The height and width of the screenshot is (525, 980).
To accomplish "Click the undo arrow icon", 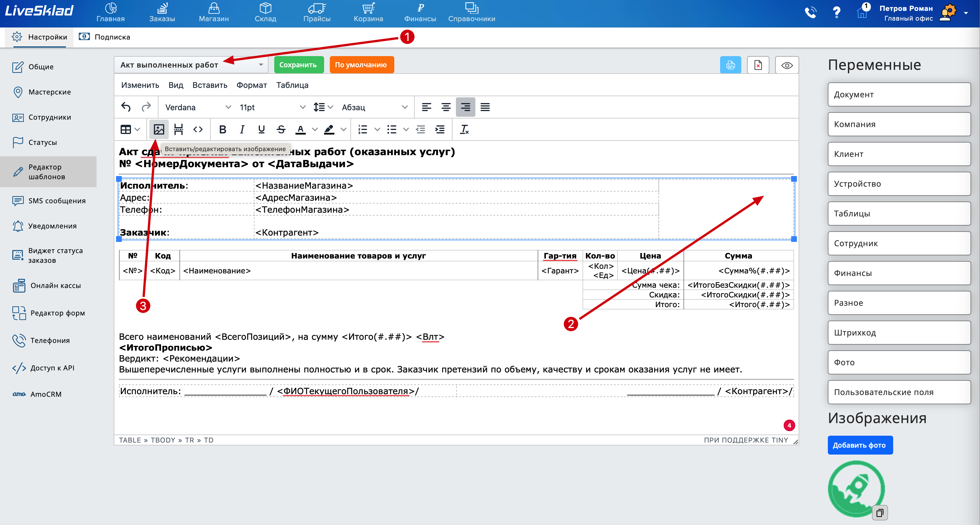I will pyautogui.click(x=126, y=107).
